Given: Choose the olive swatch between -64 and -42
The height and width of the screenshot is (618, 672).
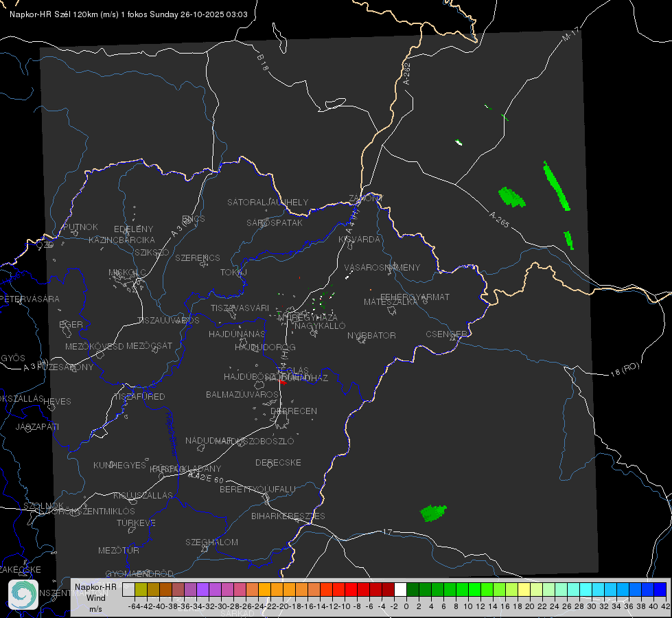Looking at the screenshot, I should pos(141,589).
